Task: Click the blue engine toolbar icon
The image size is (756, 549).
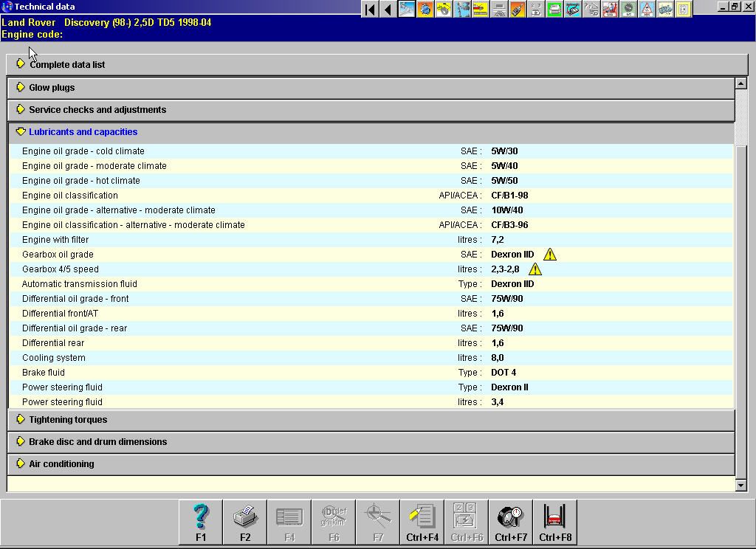Action: pos(665,9)
